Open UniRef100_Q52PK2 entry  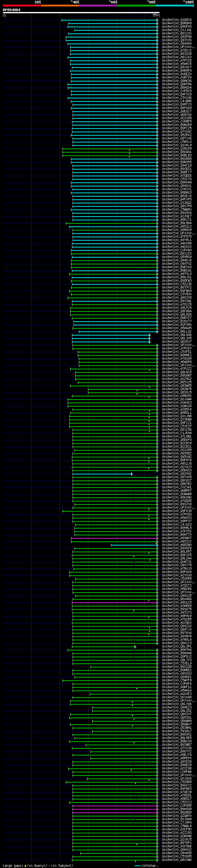(177, 135)
